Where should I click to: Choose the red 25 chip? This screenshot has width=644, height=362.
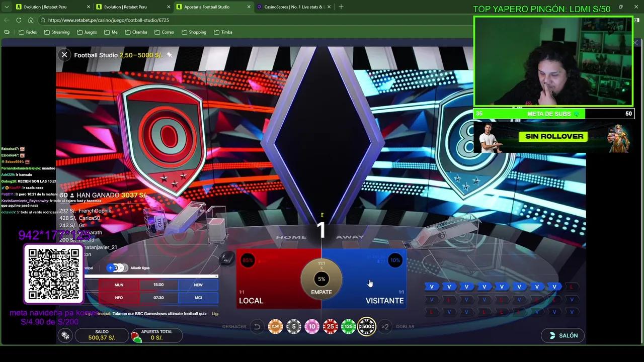(330, 327)
